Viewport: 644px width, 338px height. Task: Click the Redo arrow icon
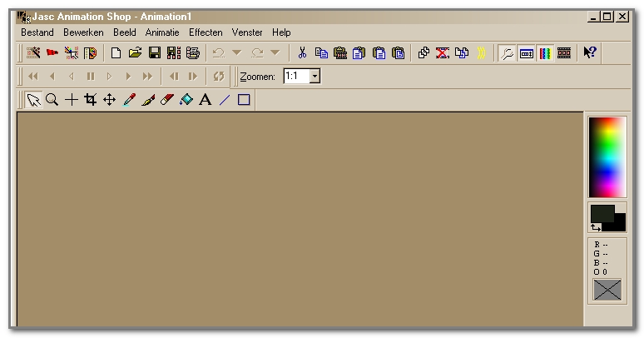point(257,52)
